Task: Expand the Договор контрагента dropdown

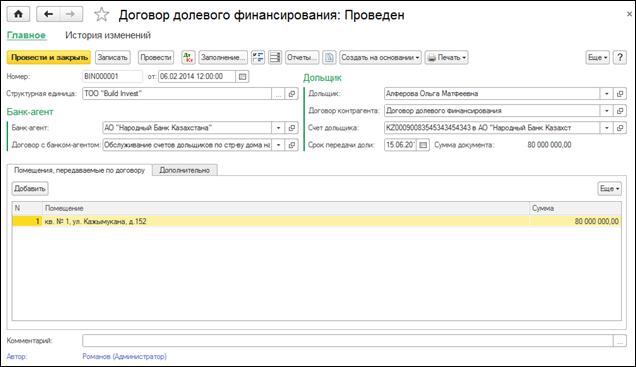Action: [606, 111]
